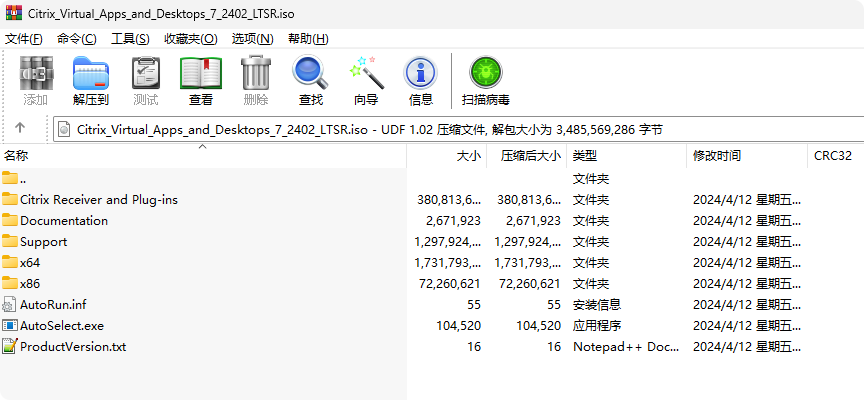The image size is (864, 400).
Task: Select the x86 folder icon
Action: coord(10,283)
